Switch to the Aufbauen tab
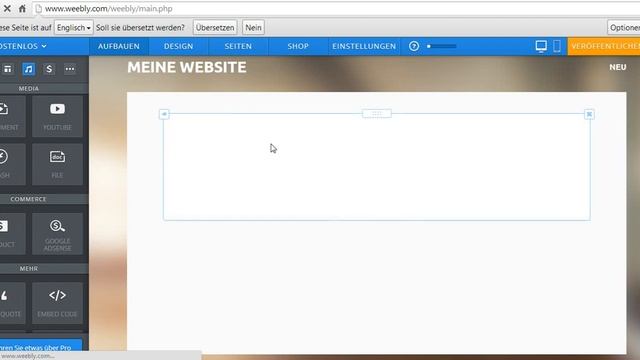The height and width of the screenshot is (360, 640). (119, 46)
